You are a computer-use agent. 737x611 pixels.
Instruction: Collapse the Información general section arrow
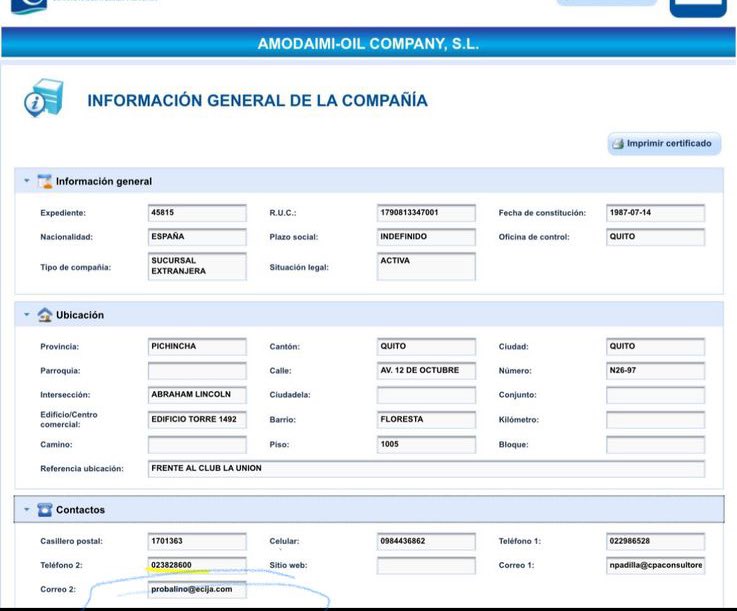click(x=27, y=181)
